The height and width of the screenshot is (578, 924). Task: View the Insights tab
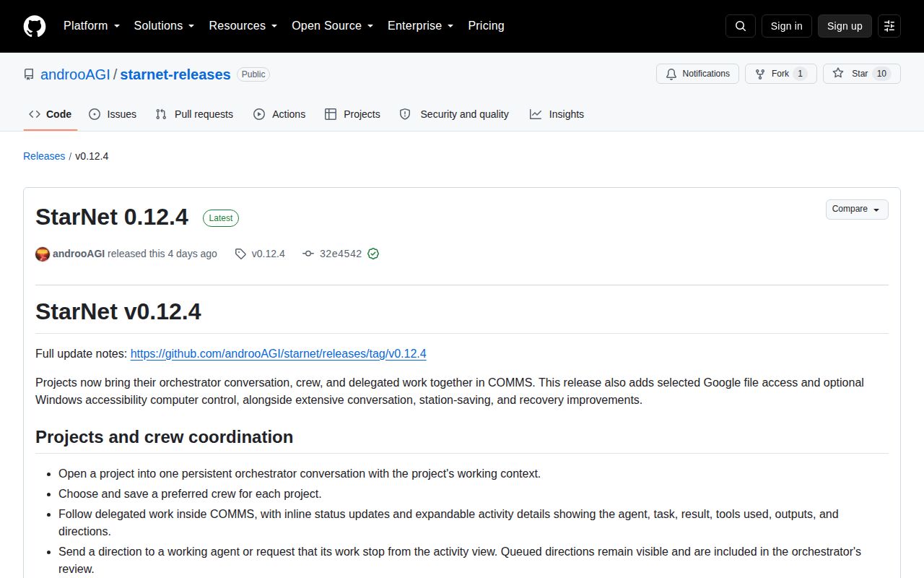(x=557, y=114)
